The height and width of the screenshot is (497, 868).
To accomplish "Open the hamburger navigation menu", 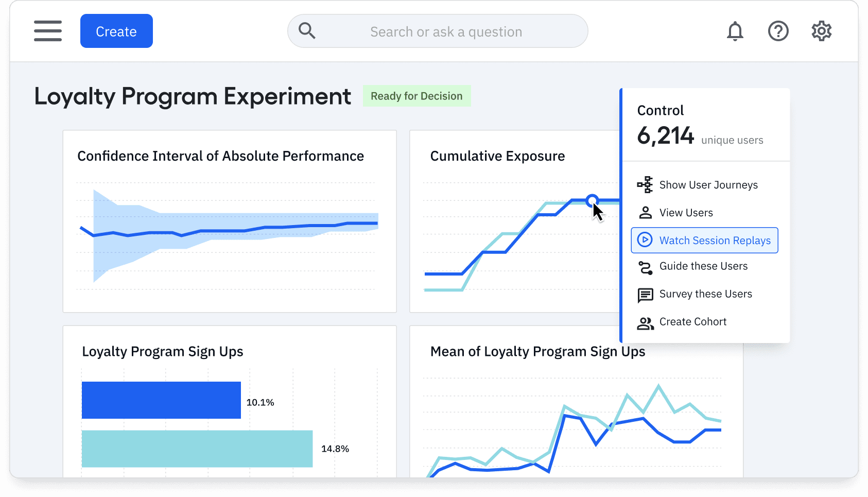I will [48, 31].
